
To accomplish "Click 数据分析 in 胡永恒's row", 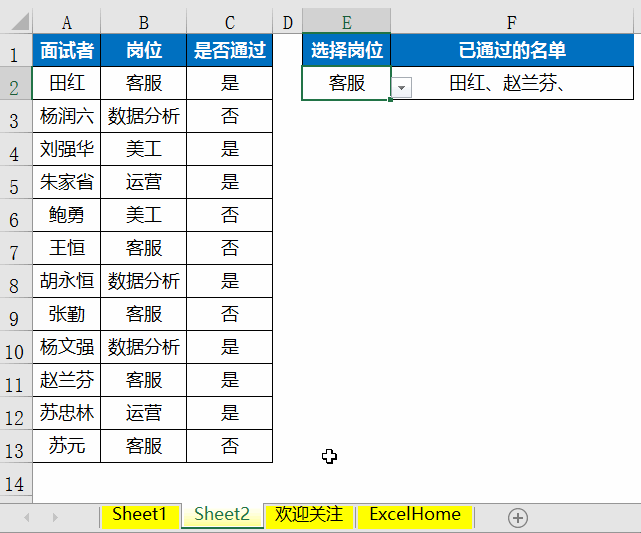I will click(x=143, y=281).
